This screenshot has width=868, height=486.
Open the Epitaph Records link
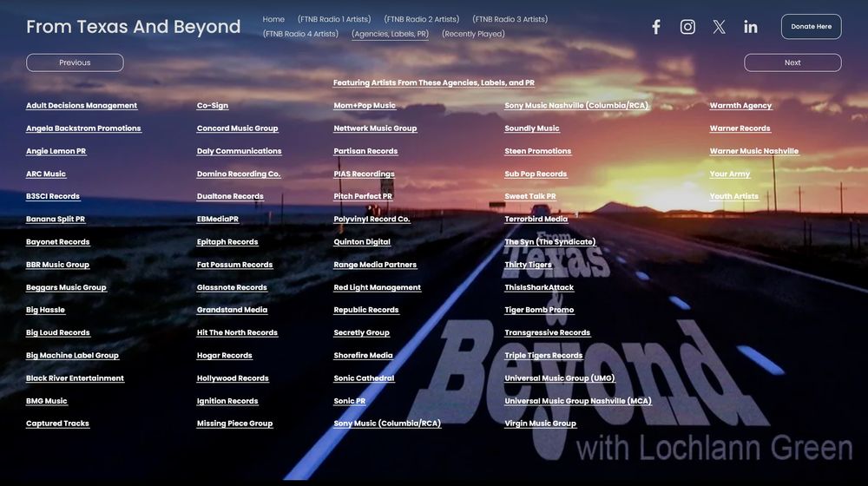pos(227,241)
